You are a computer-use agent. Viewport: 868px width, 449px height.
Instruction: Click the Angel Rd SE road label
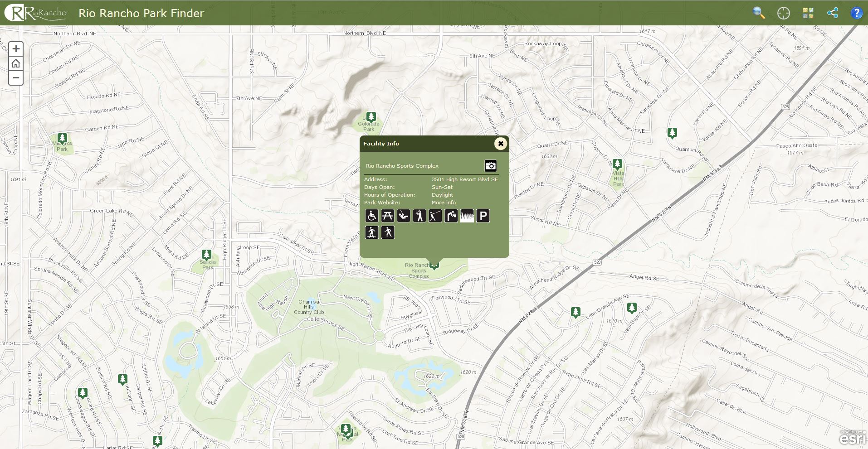click(644, 277)
